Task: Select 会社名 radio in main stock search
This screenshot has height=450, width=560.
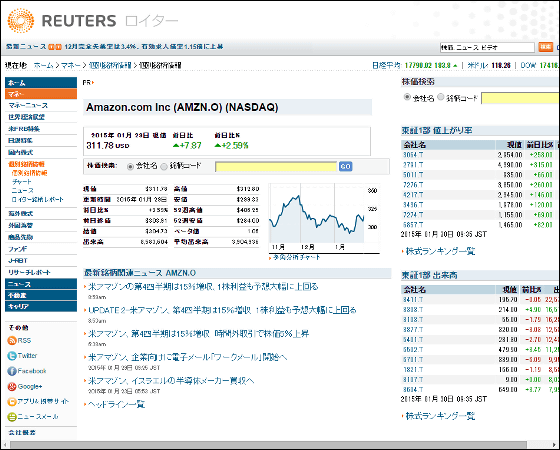Action: pyautogui.click(x=130, y=166)
